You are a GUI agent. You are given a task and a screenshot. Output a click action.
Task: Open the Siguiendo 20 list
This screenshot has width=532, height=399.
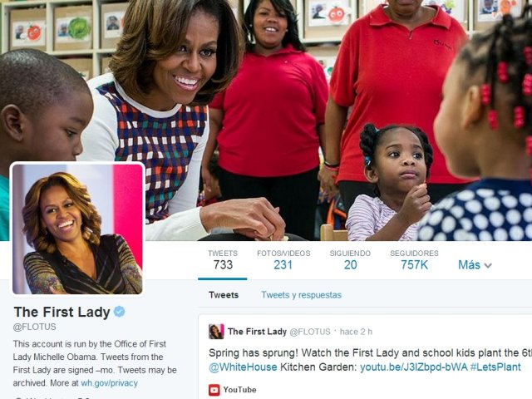[350, 260]
